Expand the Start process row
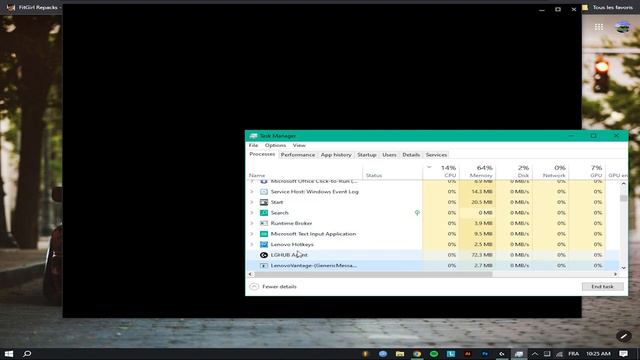This screenshot has height=360, width=640. pos(252,202)
